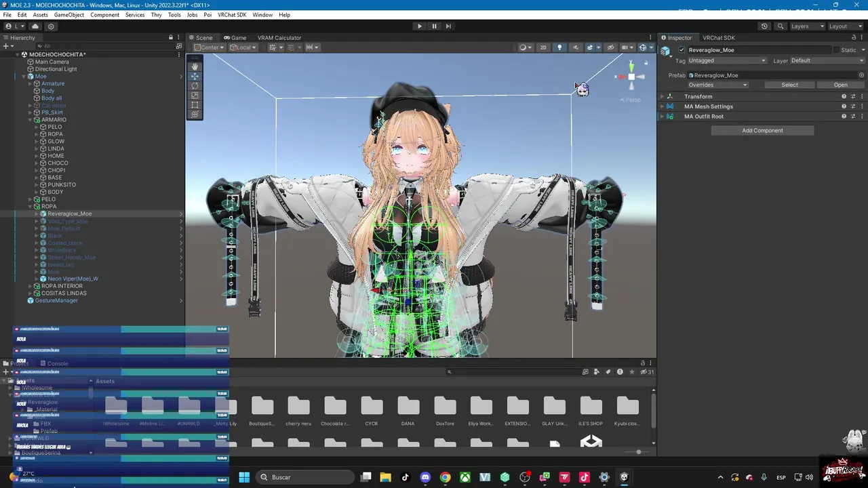Open the File menu

point(7,15)
